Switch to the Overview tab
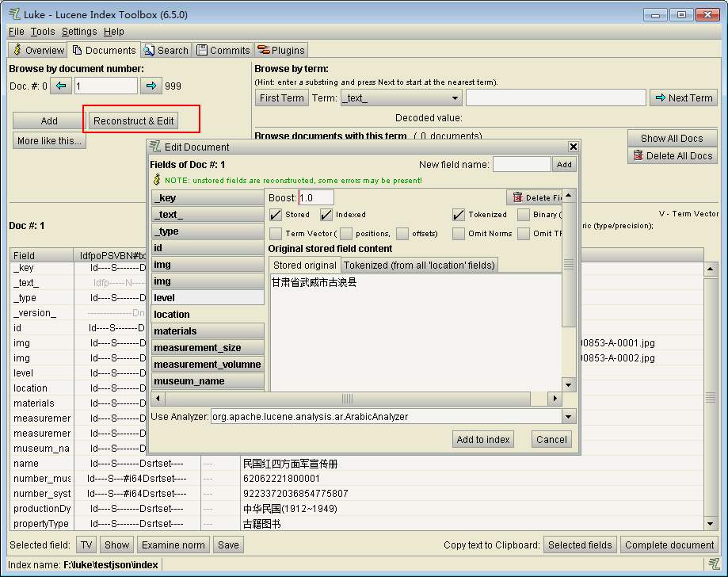This screenshot has width=728, height=577. 38,50
